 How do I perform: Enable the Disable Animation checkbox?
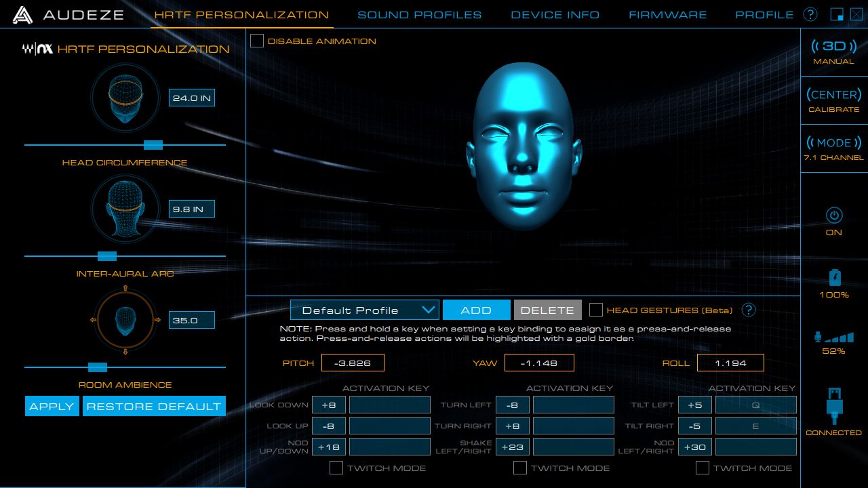pyautogui.click(x=257, y=41)
